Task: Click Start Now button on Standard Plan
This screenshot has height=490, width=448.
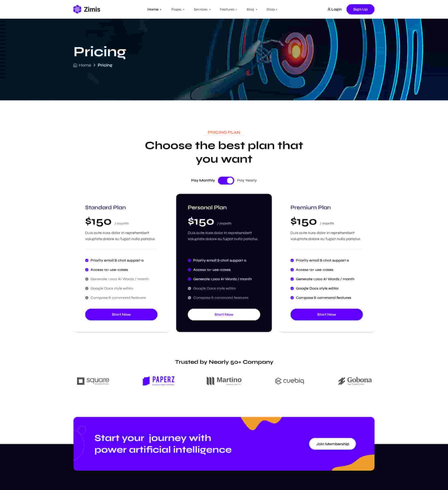Action: 121,314
